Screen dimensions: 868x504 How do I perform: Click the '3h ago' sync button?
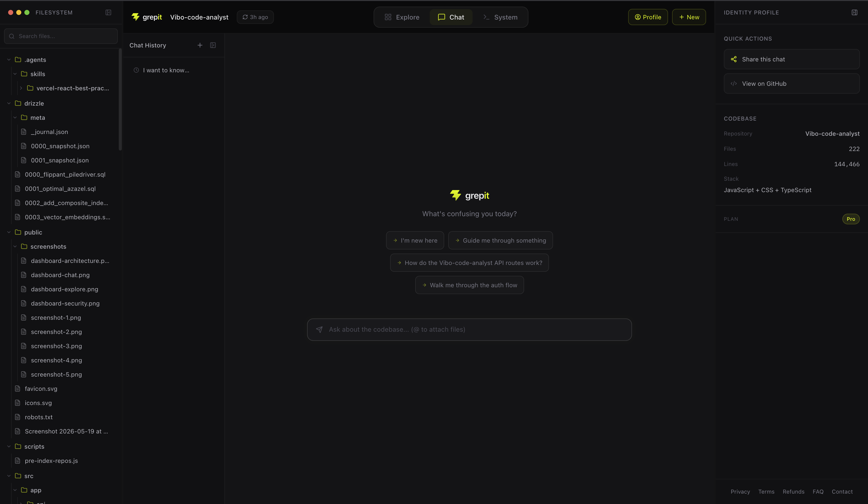255,17
